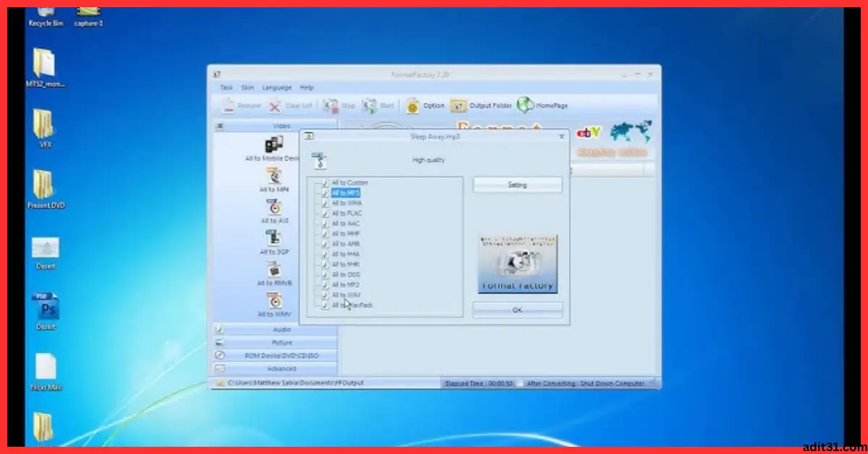
Task: Toggle After Converting Shut Down Computer checkbox
Action: tap(520, 383)
